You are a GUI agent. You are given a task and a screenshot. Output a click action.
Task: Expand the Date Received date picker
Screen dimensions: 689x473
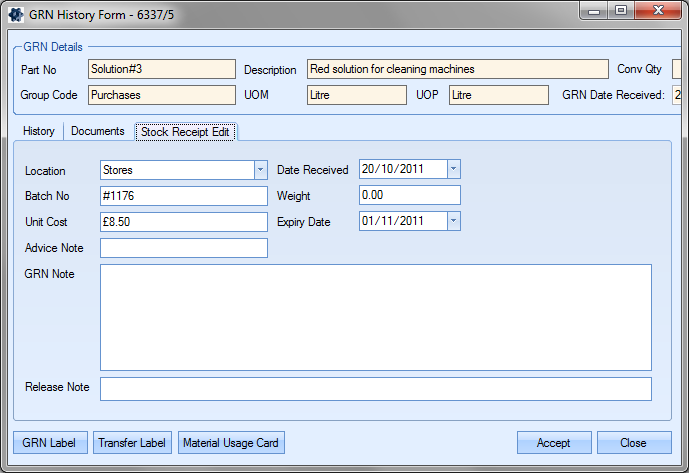[453, 170]
